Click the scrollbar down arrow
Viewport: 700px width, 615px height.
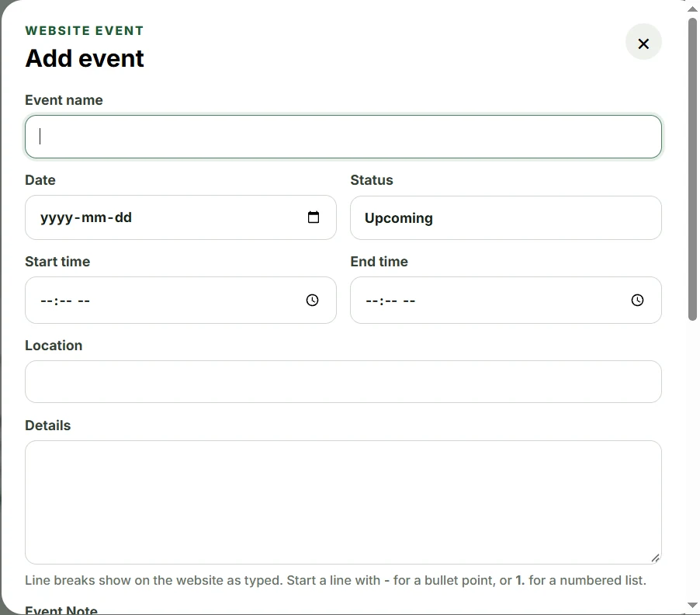pos(692,606)
